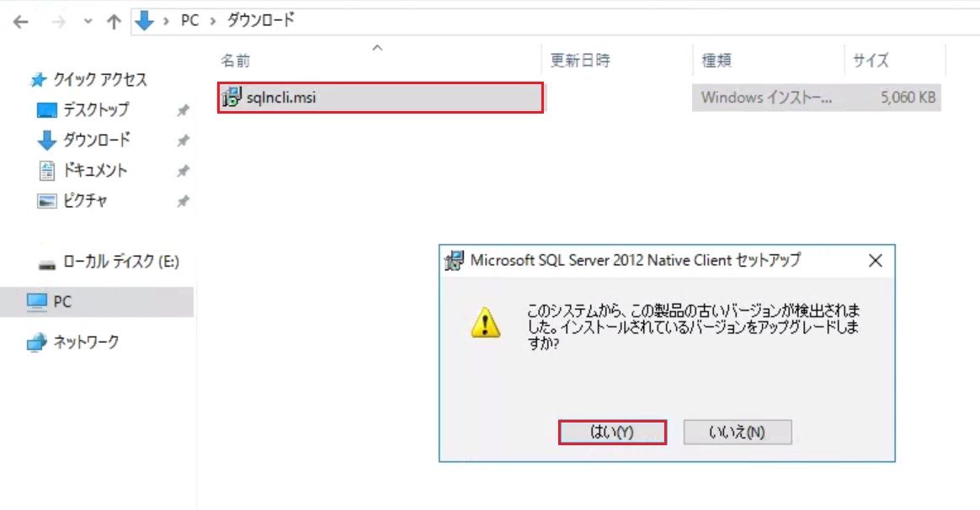This screenshot has width=980, height=510.
Task: Open ローカル ディスク (E:) in sidebar
Action: (121, 261)
